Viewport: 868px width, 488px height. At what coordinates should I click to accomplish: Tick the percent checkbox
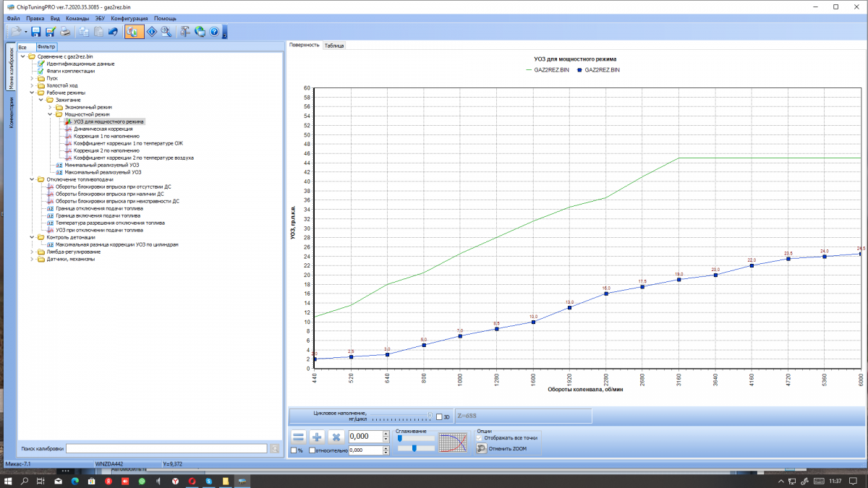(x=293, y=450)
